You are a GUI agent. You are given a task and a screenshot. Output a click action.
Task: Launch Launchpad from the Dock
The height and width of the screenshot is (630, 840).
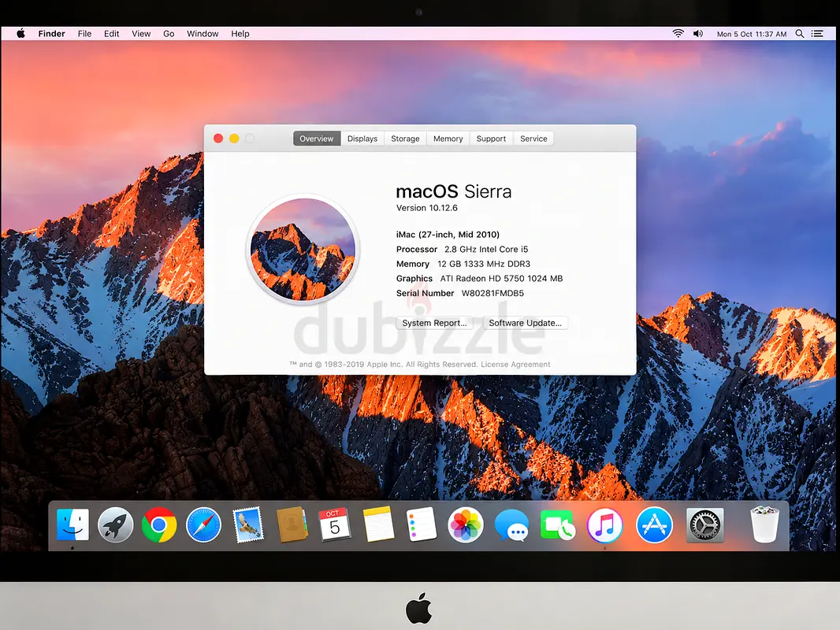116,524
